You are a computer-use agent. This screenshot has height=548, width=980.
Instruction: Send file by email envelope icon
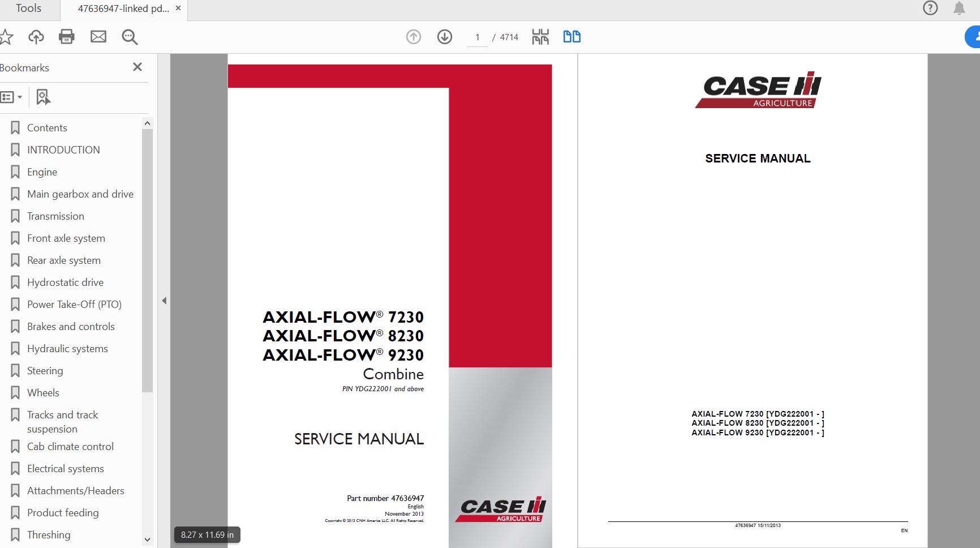click(x=98, y=37)
